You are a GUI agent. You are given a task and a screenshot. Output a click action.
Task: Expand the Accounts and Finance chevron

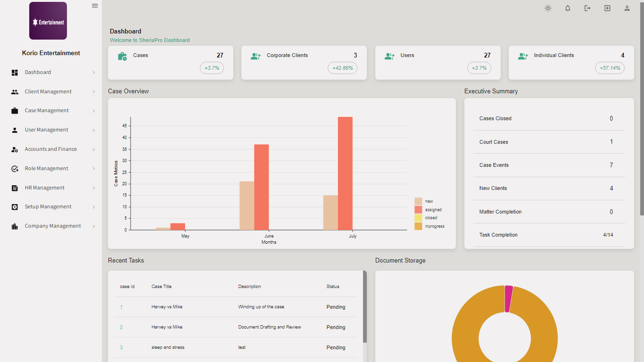94,149
